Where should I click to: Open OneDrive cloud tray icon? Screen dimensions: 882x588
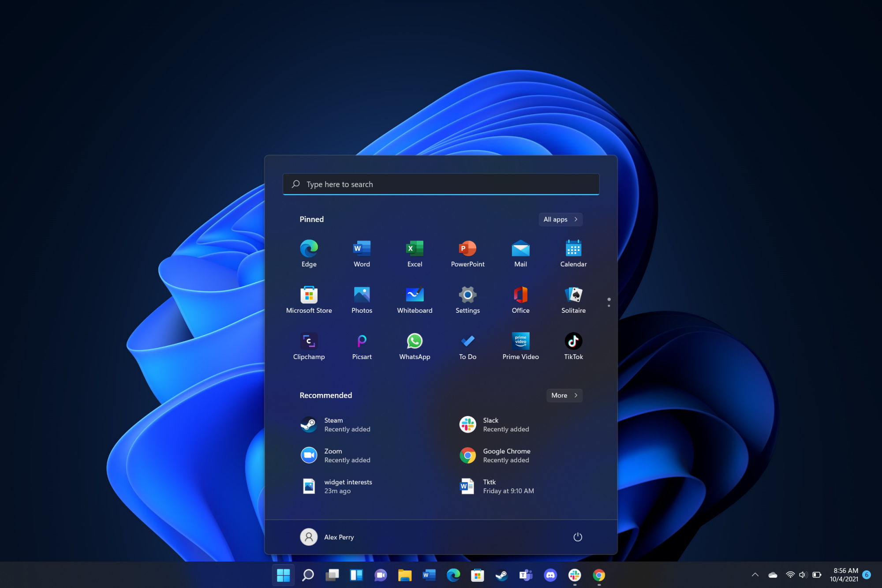(x=773, y=575)
